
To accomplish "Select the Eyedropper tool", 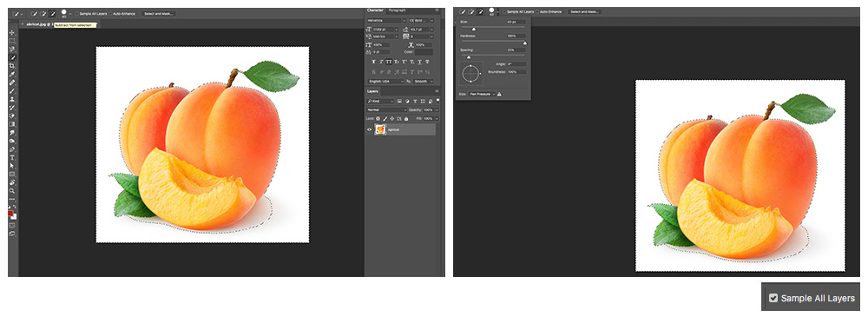I will pos(12,74).
